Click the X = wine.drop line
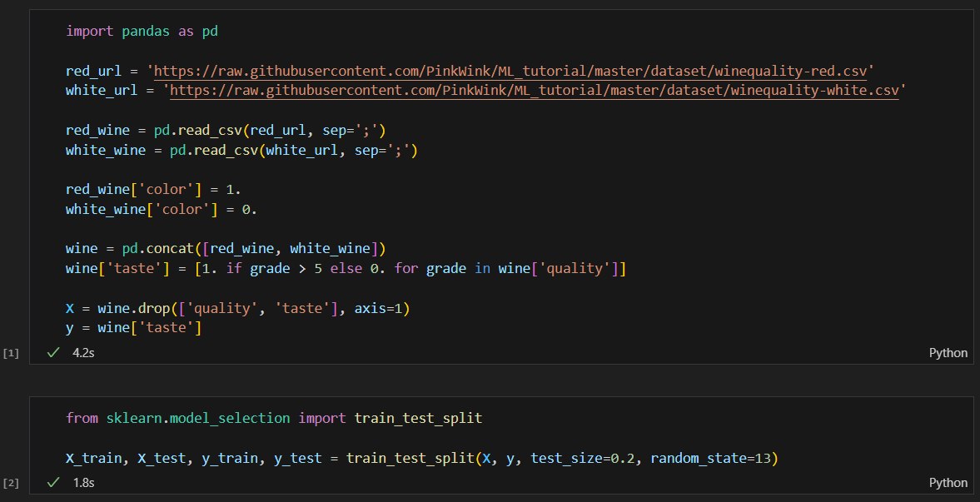Screen dimensions: 980x502 click(237, 308)
